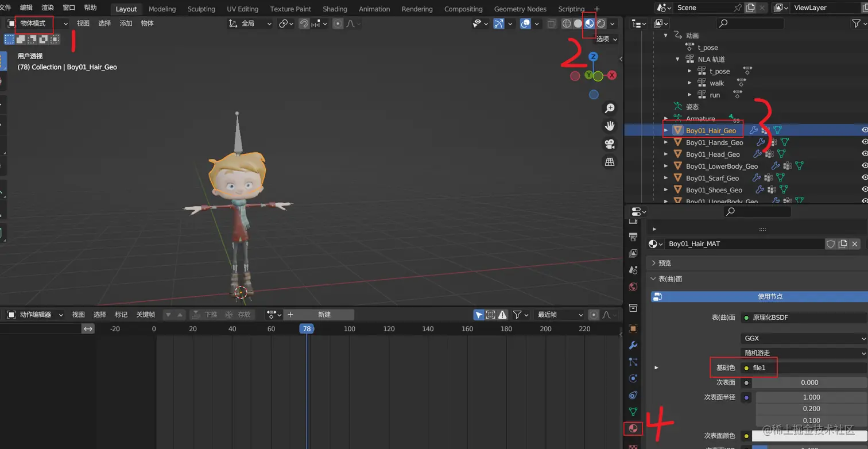Toggle proportional editing icon
This screenshot has width=868, height=449.
pyautogui.click(x=338, y=24)
